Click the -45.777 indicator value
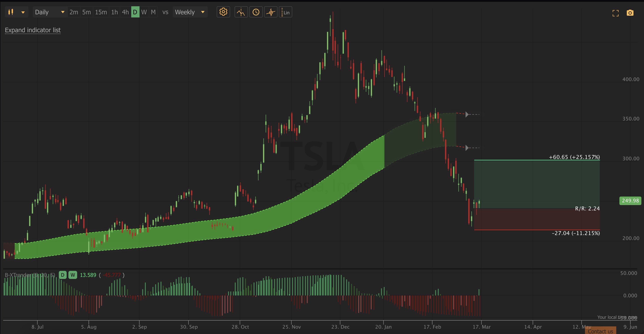644x334 pixels. [x=112, y=275]
